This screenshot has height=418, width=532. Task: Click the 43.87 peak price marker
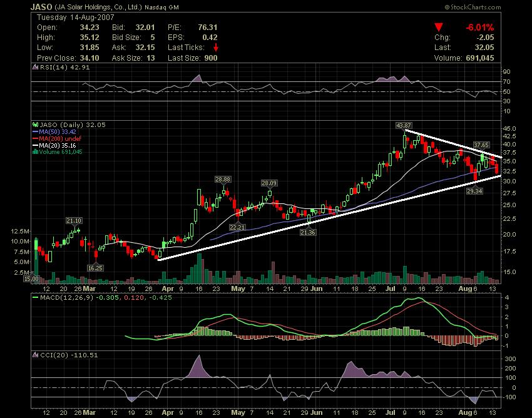404,126
